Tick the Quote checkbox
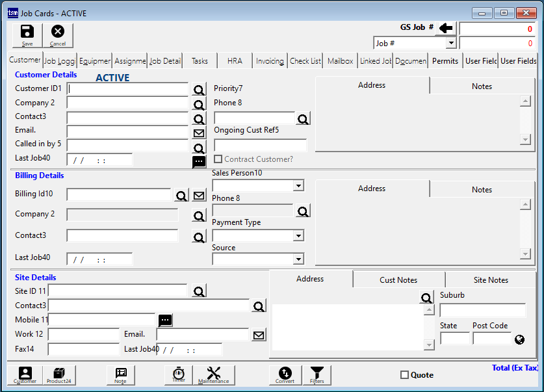 tap(404, 375)
